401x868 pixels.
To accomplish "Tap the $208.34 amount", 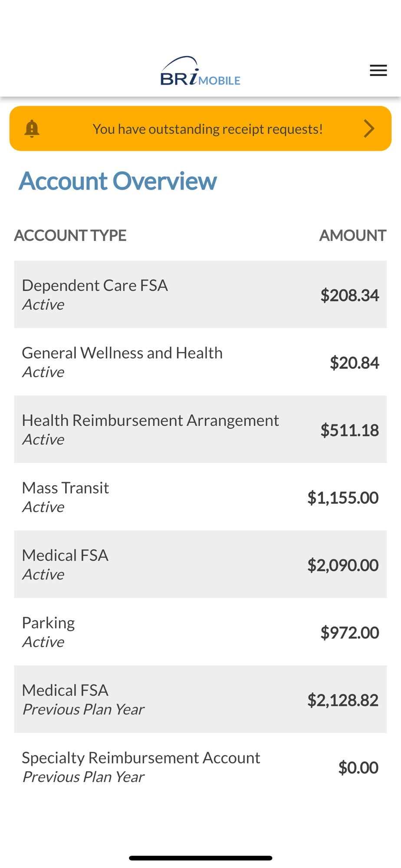I will pos(350,295).
